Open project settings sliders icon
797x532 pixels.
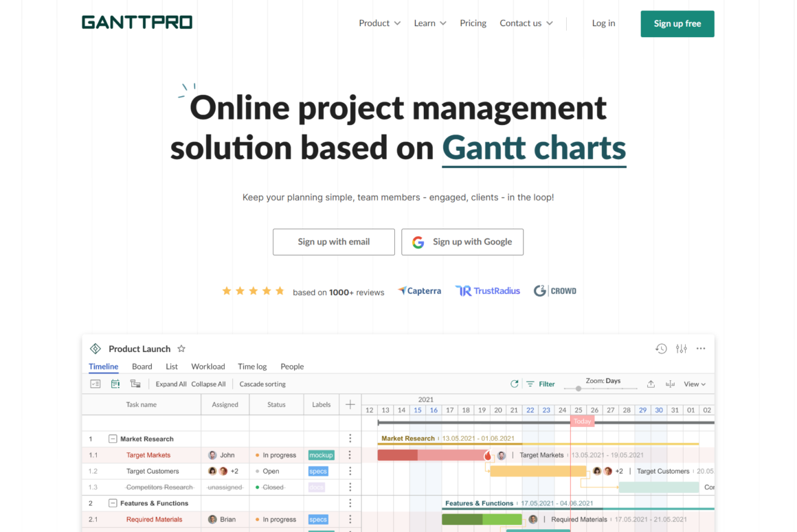click(x=681, y=349)
